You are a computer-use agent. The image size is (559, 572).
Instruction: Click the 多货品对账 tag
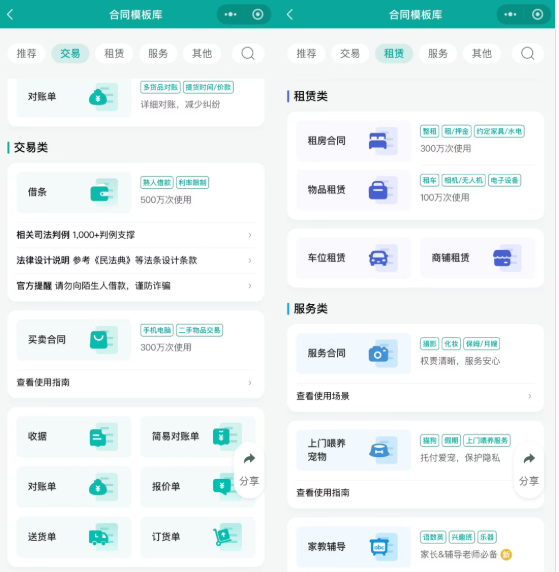160,87
